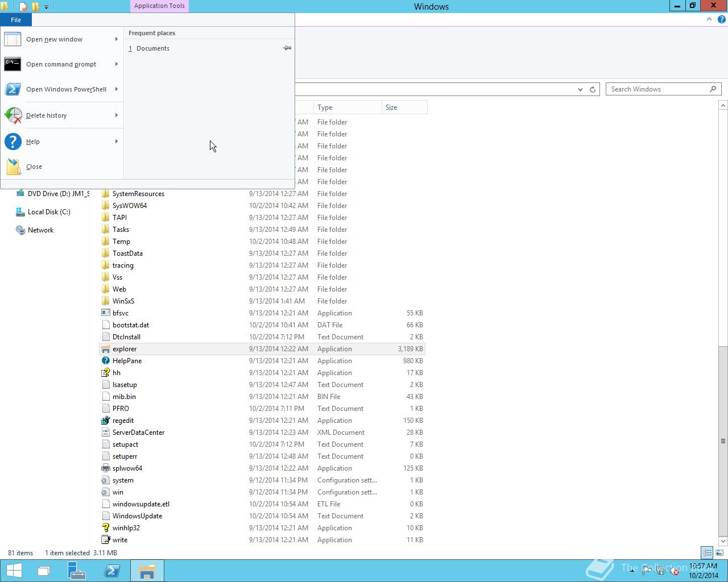The height and width of the screenshot is (582, 728).
Task: Click the Close folder icon in File menu
Action: pos(13,167)
